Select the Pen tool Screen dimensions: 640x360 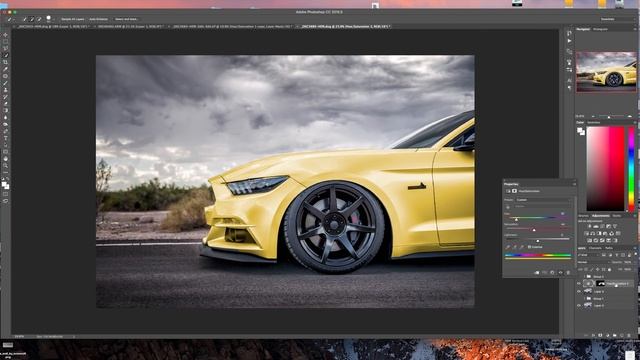tap(5, 131)
